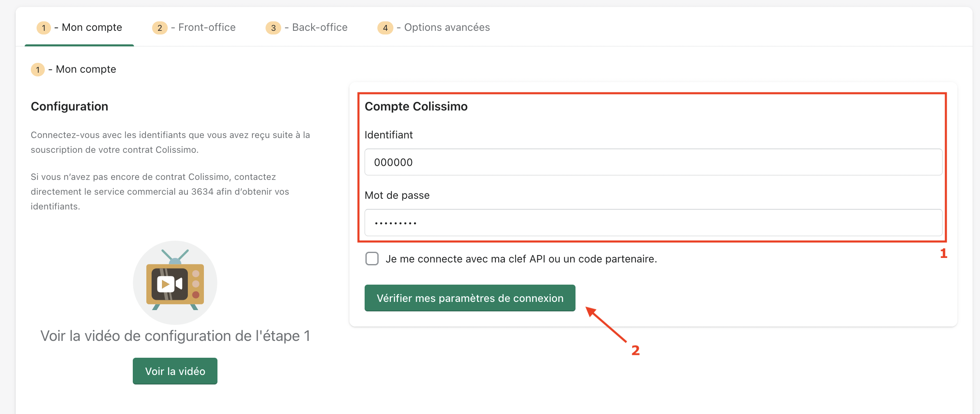The width and height of the screenshot is (980, 414).
Task: Switch to the Back-office tab
Action: pos(306,28)
